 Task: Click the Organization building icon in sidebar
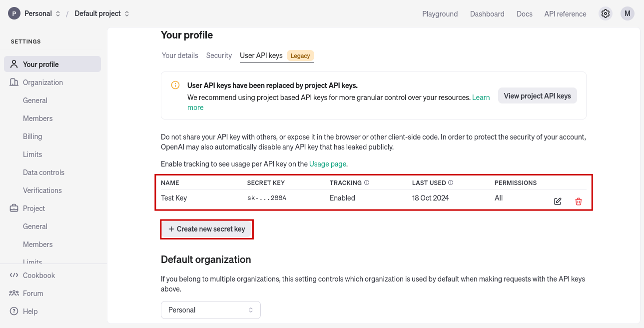point(14,82)
